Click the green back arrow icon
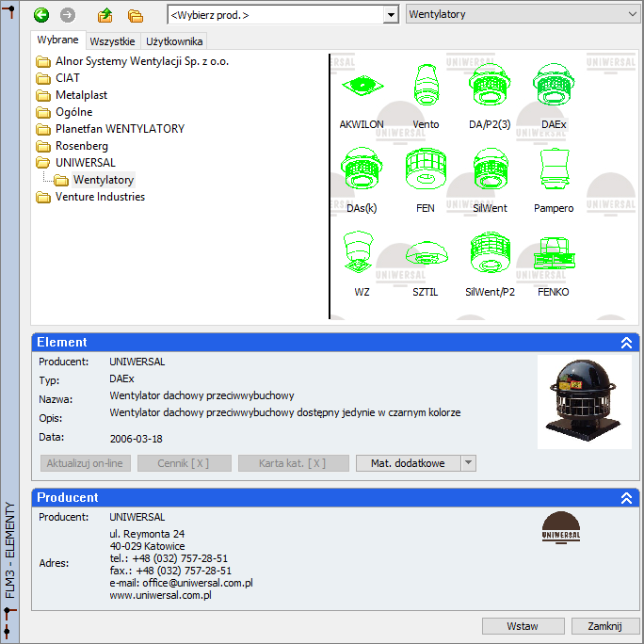The height and width of the screenshot is (644, 644). [40, 15]
